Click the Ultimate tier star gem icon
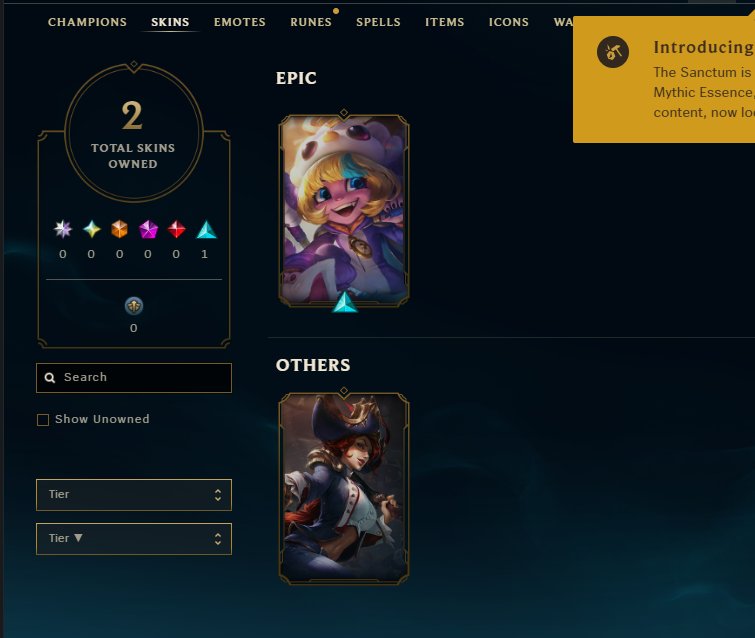Screen dimensions: 755x638 point(91,229)
